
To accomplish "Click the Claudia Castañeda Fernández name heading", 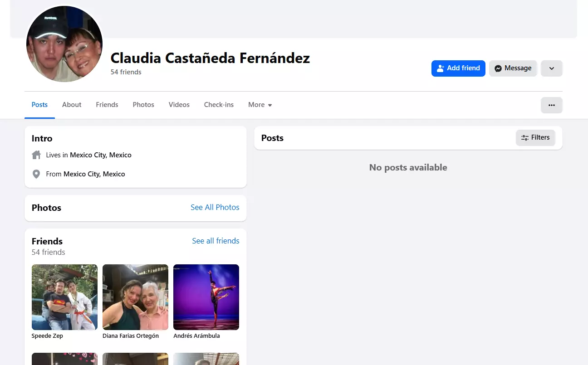I will pos(211,58).
